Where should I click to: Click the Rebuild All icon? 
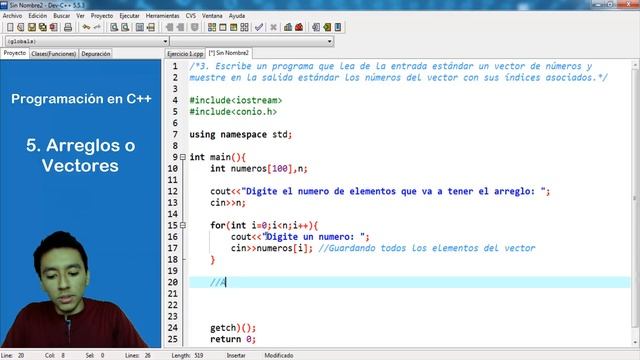coord(244,27)
